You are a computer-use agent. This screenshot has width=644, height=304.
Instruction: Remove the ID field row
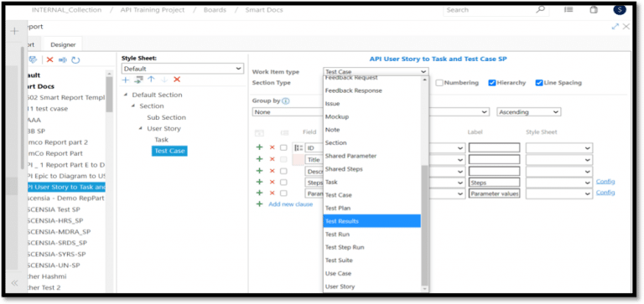(272, 147)
